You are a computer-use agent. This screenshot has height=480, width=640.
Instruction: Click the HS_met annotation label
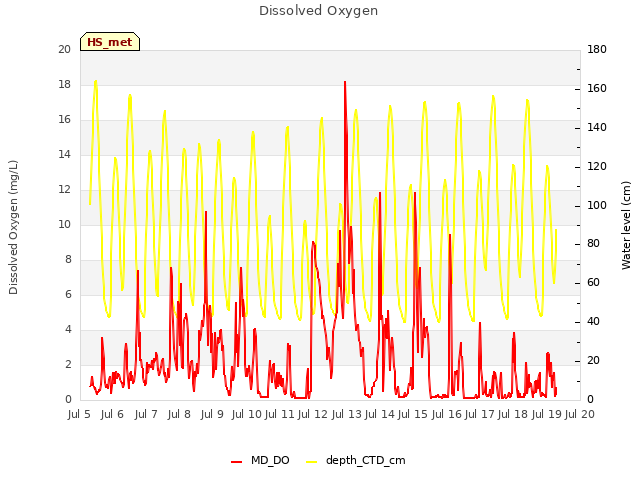[110, 42]
